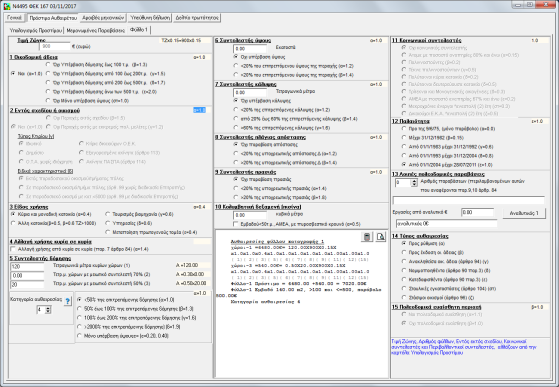
Task: Select age option Από 01/1/2004 μέχρι 28/07/2011
Action: (447, 165)
